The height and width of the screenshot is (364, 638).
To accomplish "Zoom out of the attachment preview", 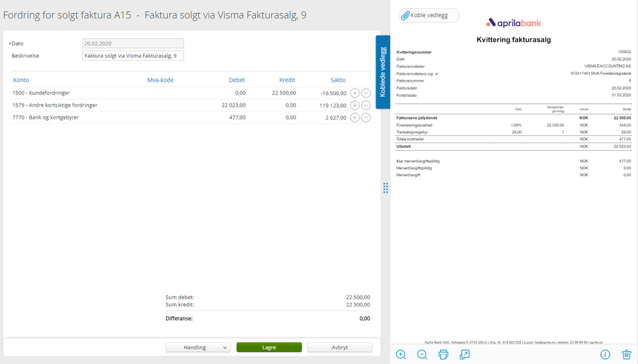I will 422,354.
